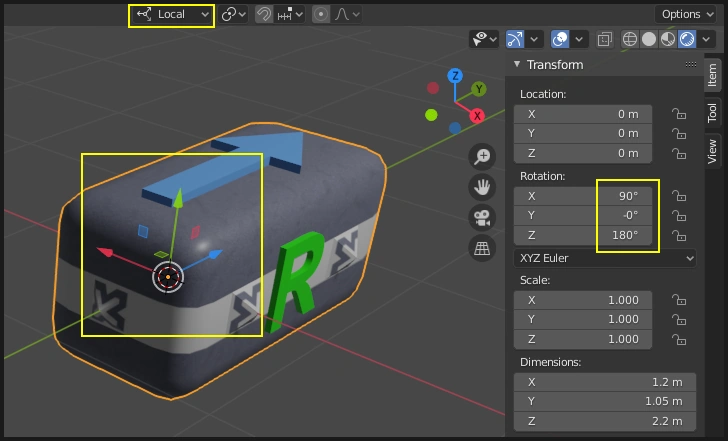This screenshot has height=441, width=728.
Task: Toggle X-ray mode icon
Action: 604,40
